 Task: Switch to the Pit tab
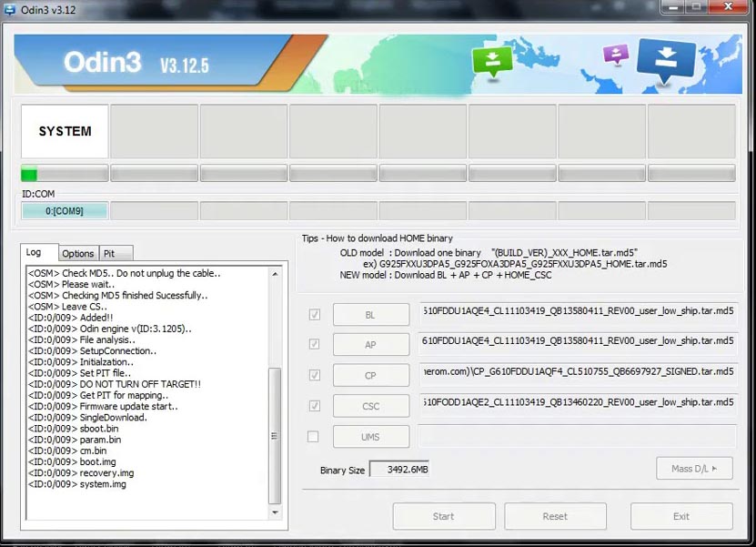pyautogui.click(x=116, y=253)
